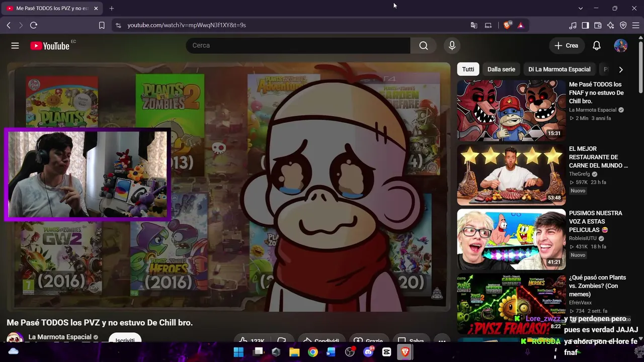Open a new browser tab
The height and width of the screenshot is (362, 644).
tap(112, 8)
